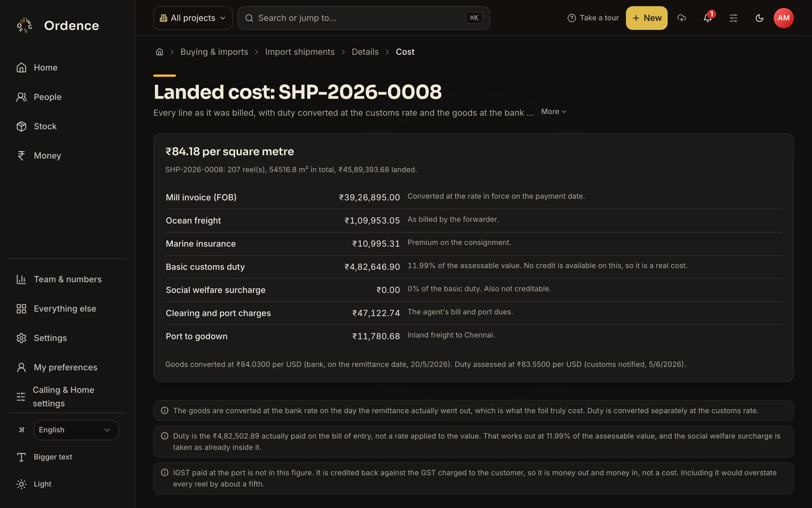Open the sliders adjustments icon in header

(x=734, y=18)
